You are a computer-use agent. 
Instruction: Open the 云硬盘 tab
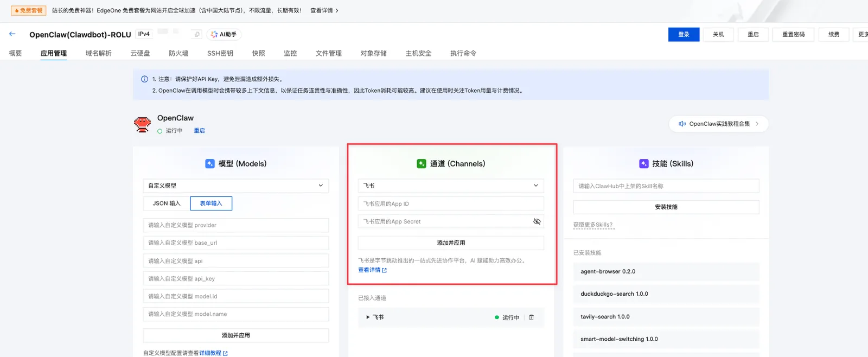(x=140, y=53)
